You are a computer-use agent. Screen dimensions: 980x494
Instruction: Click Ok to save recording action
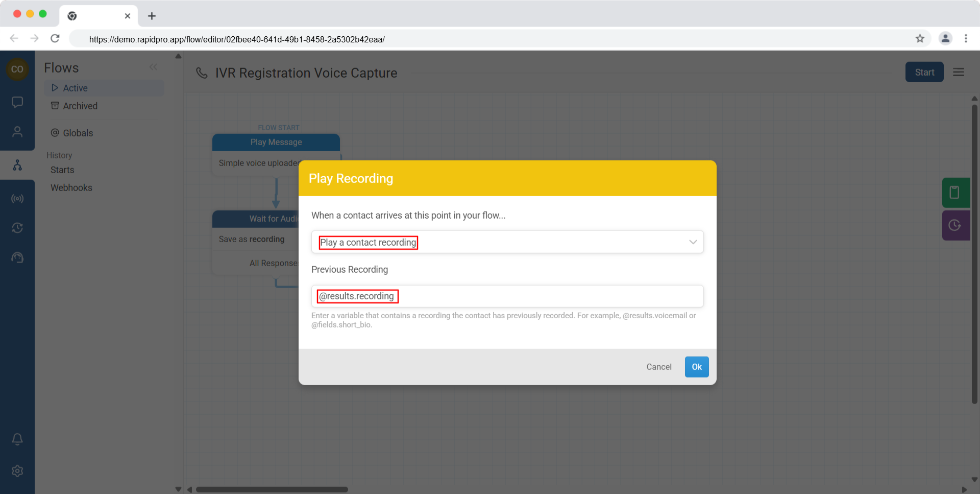click(696, 367)
